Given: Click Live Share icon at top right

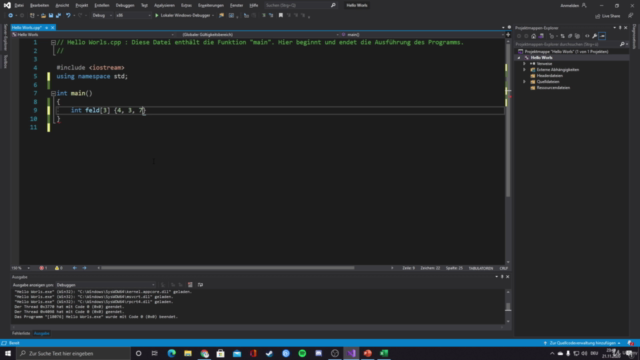Looking at the screenshot, I should click(607, 16).
